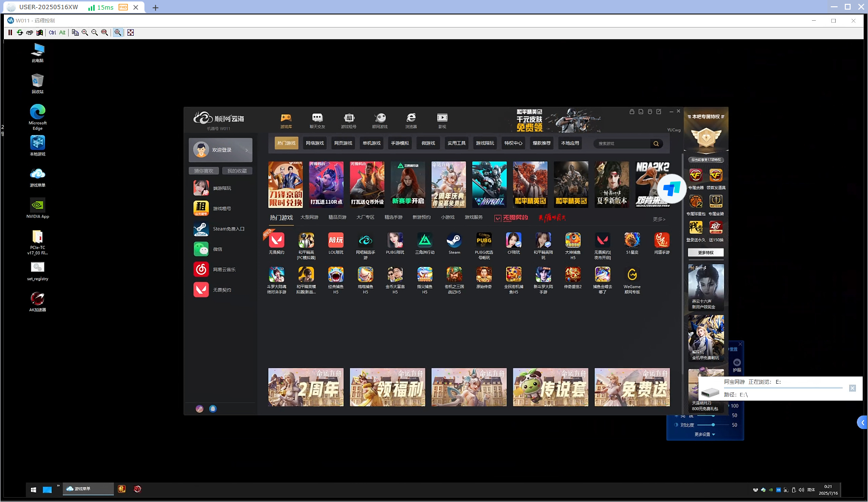Open the 回收站 recycle bin icon
This screenshot has width=868, height=502.
point(38,84)
